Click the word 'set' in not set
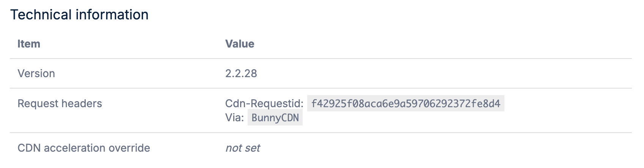 [x=252, y=148]
